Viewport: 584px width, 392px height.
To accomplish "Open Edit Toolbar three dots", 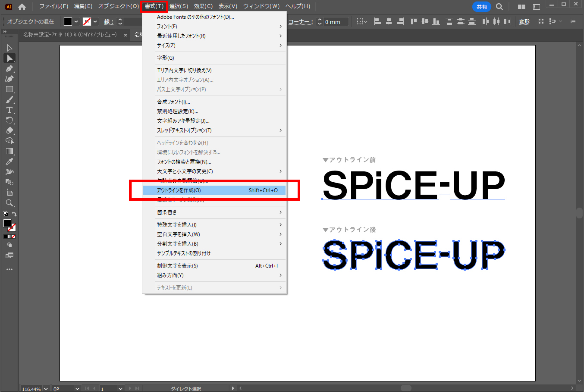I will point(10,269).
